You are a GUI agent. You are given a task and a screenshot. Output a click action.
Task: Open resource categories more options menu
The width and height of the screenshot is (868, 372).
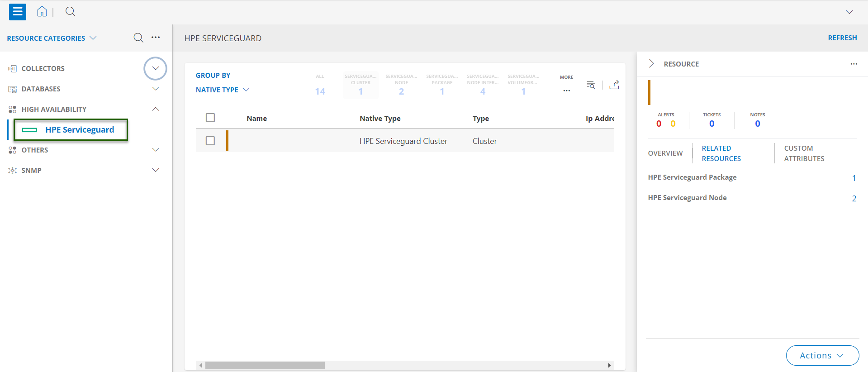[x=156, y=38]
